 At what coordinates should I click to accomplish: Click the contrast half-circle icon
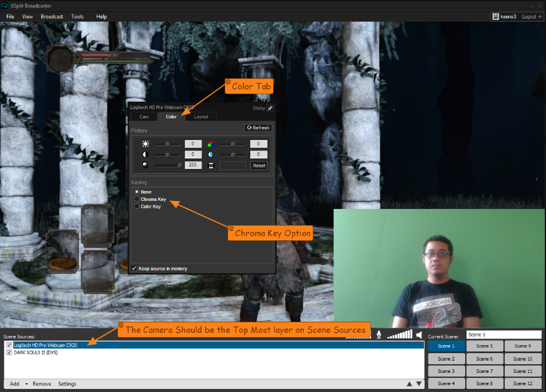point(145,155)
